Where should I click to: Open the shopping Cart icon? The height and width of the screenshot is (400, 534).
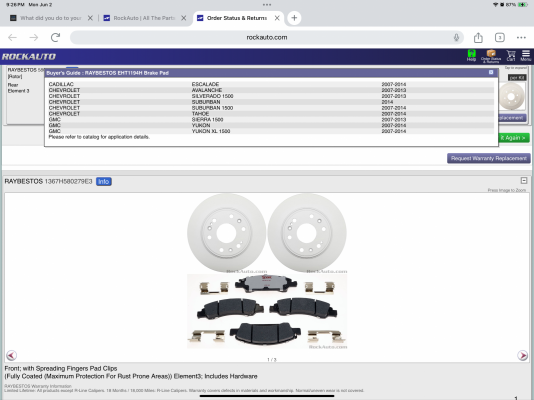coord(511,55)
